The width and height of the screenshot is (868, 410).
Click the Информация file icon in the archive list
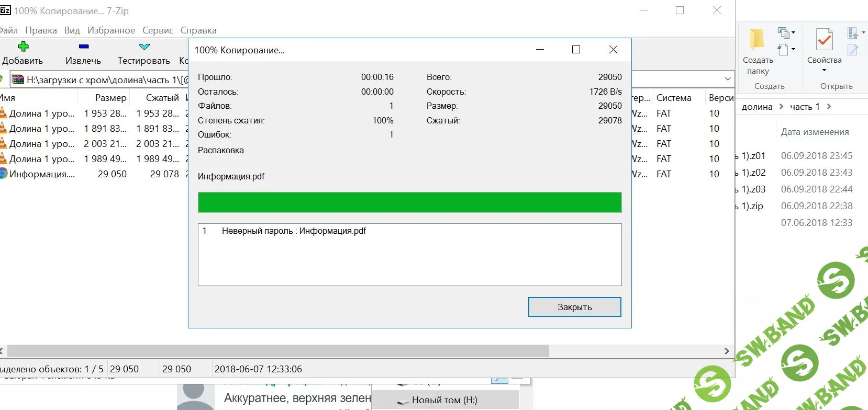tap(4, 174)
